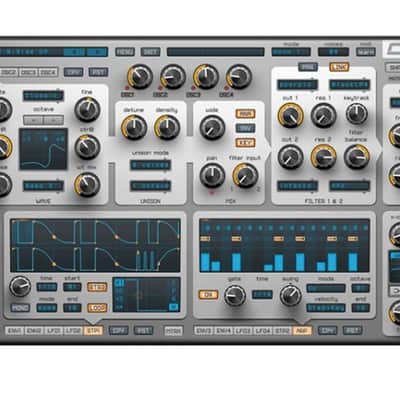
Task: Click the OSC3 mix level knob
Action: (x=206, y=76)
